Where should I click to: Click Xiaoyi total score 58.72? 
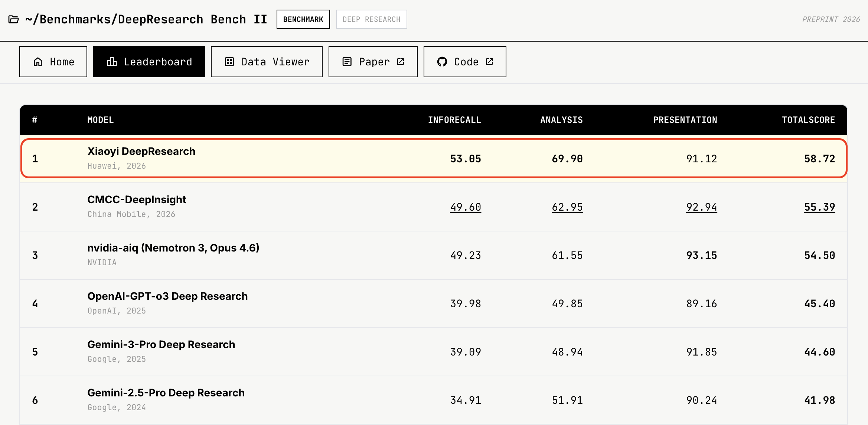(819, 159)
